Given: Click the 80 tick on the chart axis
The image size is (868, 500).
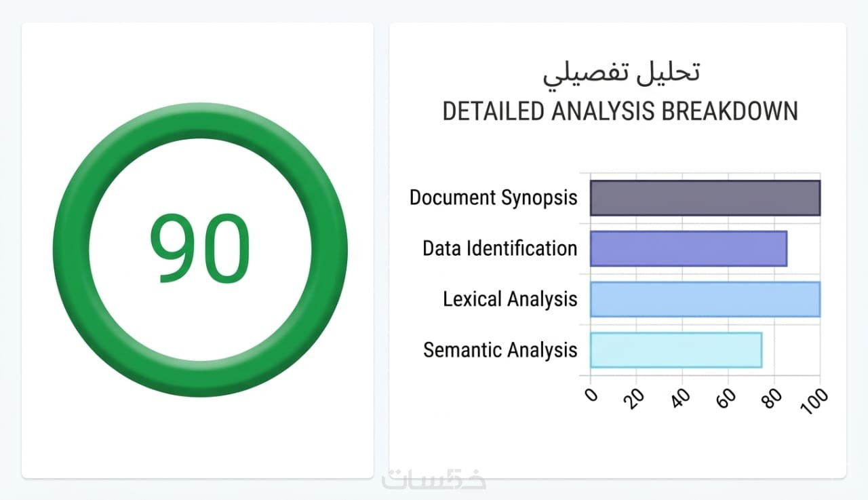Looking at the screenshot, I should pyautogui.click(x=773, y=398).
